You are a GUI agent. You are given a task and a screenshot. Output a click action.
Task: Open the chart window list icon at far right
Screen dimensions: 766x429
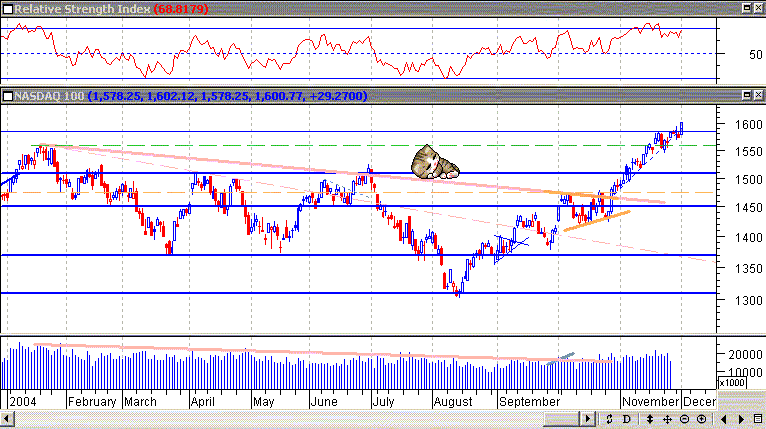point(758,419)
